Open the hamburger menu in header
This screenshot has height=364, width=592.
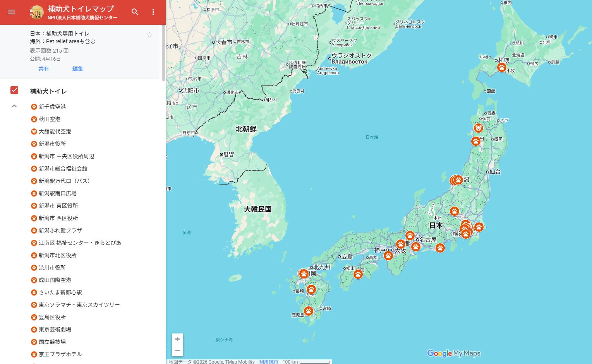click(x=11, y=12)
